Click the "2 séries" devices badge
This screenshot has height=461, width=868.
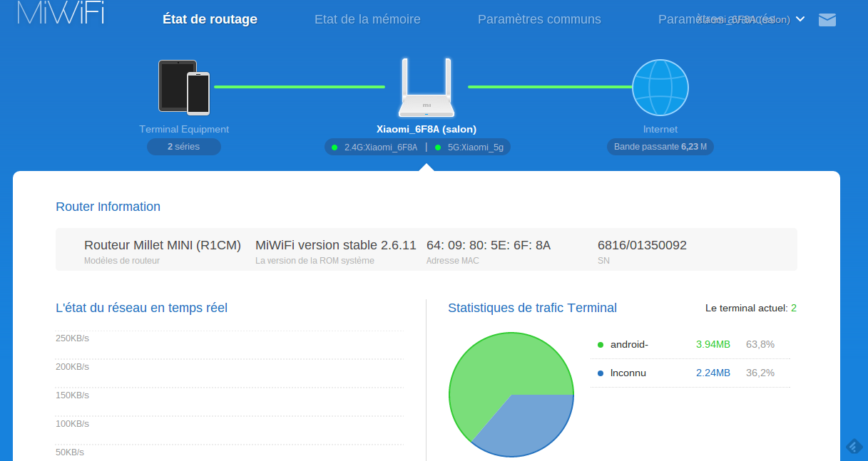pos(184,147)
